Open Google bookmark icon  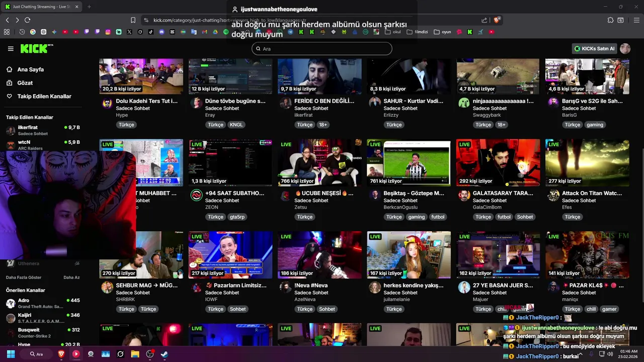[33, 32]
